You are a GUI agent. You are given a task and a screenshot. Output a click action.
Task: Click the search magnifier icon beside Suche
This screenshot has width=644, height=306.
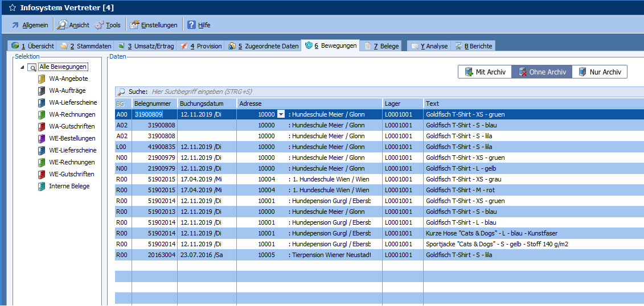(x=121, y=92)
